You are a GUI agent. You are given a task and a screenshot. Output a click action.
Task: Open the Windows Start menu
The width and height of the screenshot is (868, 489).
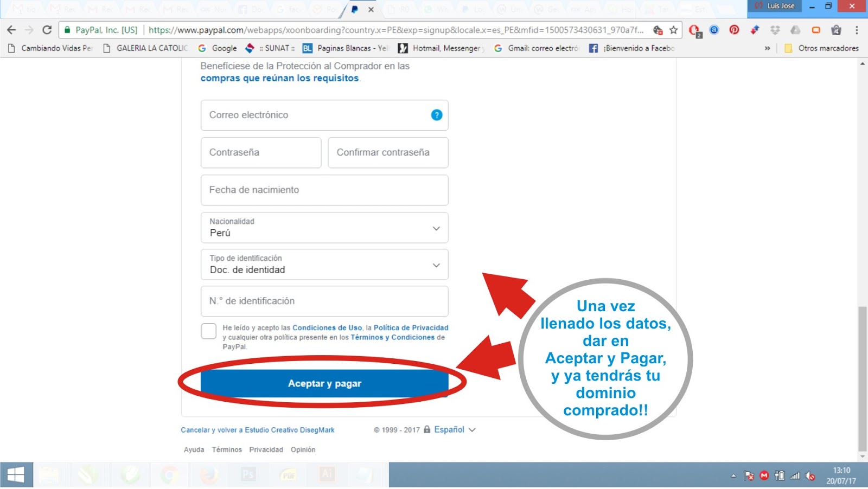pyautogui.click(x=16, y=475)
